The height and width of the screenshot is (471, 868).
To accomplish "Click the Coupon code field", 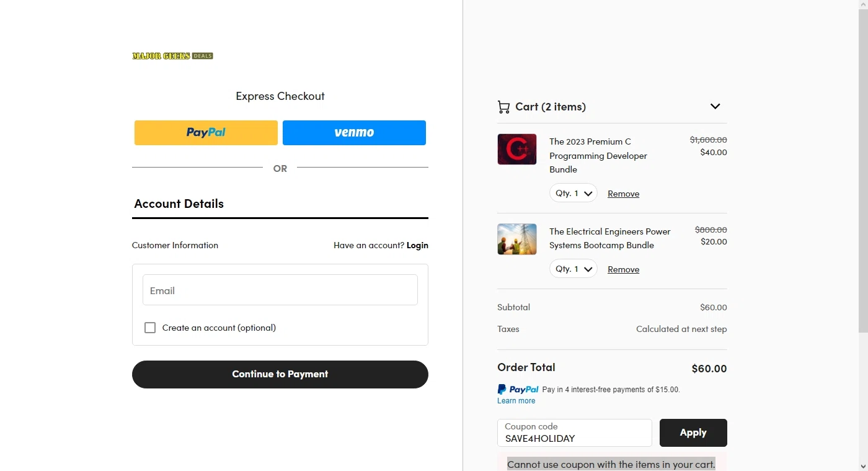I will [575, 433].
